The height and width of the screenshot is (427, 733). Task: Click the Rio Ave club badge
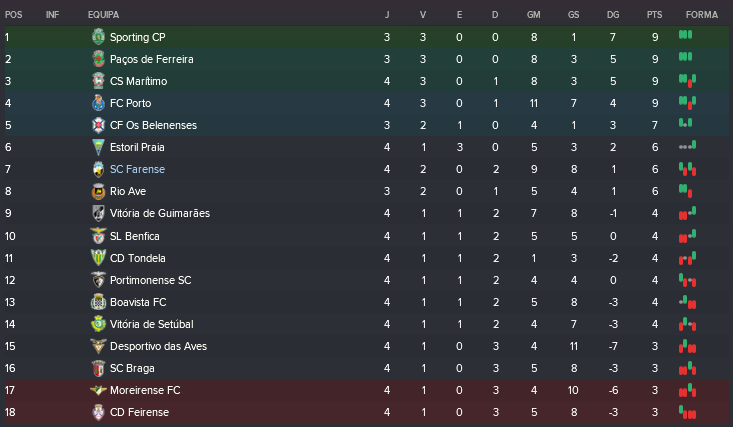(x=98, y=192)
